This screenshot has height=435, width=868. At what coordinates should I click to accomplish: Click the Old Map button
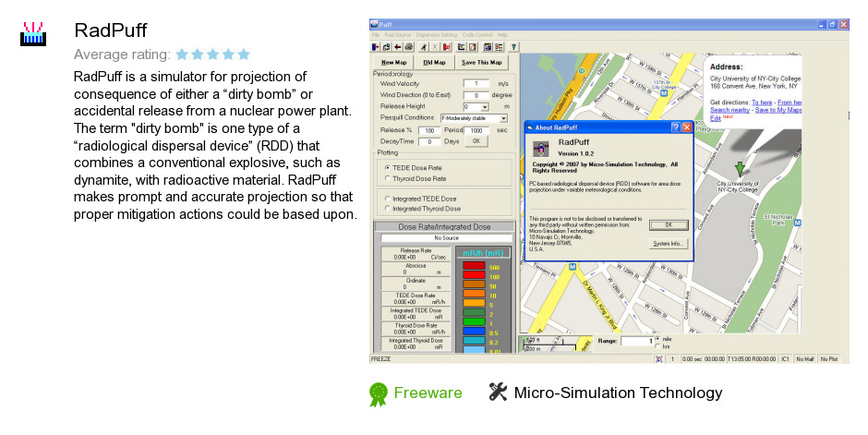pos(434,63)
